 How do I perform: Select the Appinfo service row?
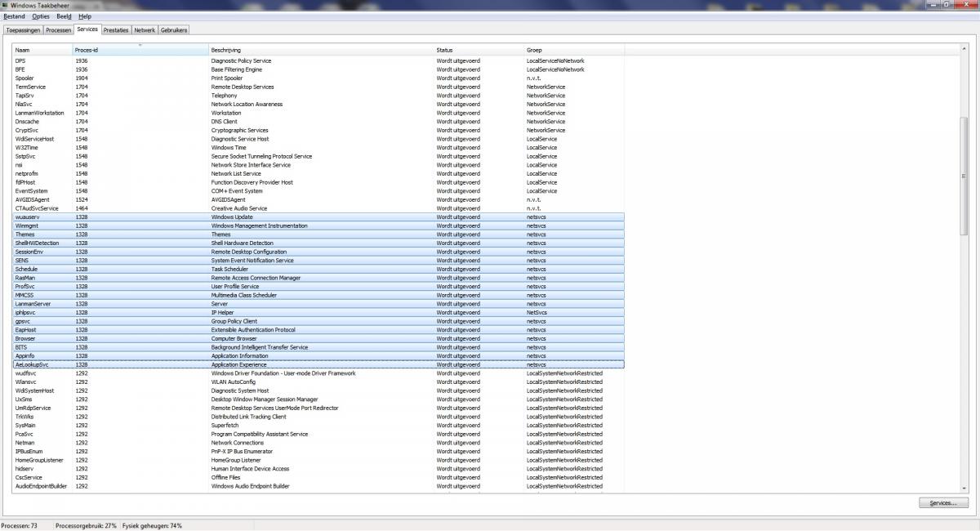[319, 355]
